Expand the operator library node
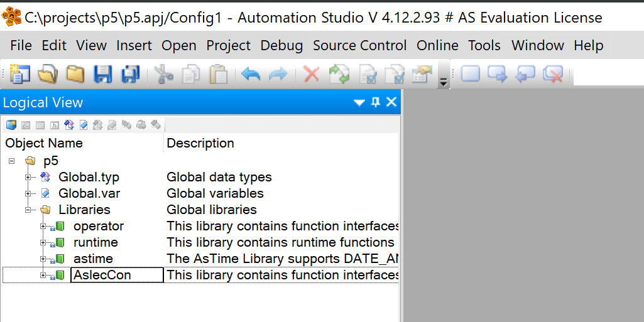 43,226
